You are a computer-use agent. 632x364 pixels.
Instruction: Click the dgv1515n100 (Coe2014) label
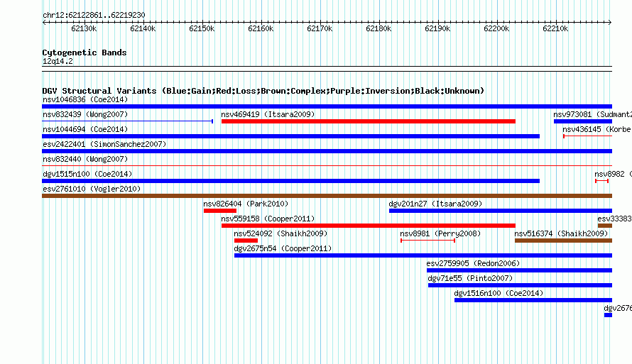tap(87, 174)
